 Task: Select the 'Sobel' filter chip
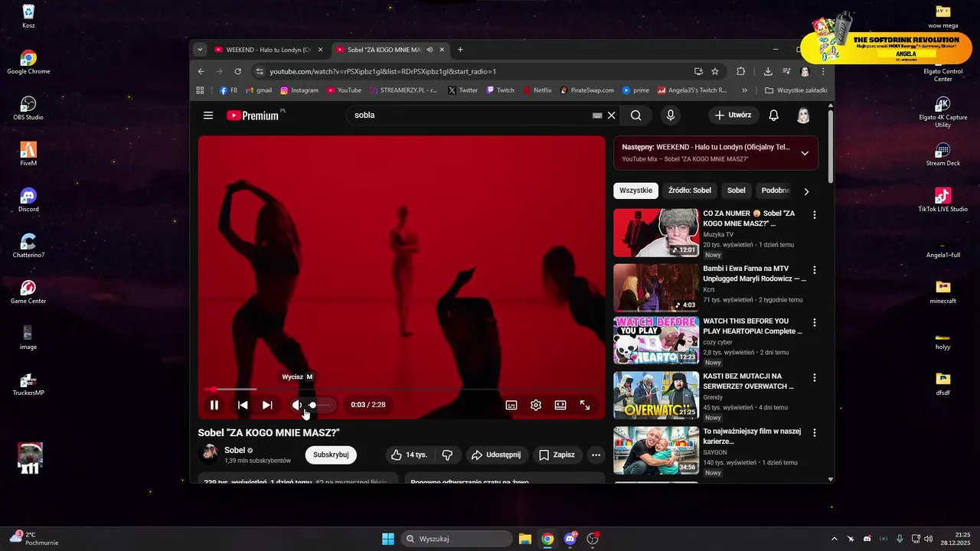pos(737,191)
